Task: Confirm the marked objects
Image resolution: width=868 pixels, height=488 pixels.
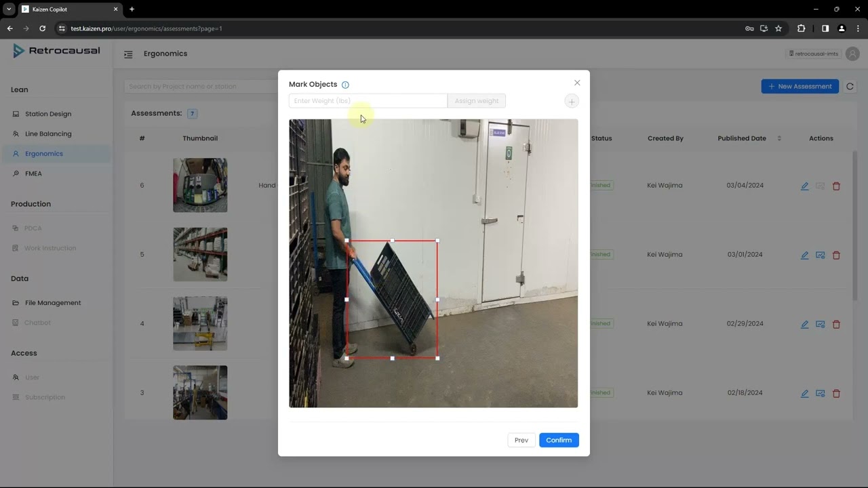Action: pyautogui.click(x=559, y=440)
